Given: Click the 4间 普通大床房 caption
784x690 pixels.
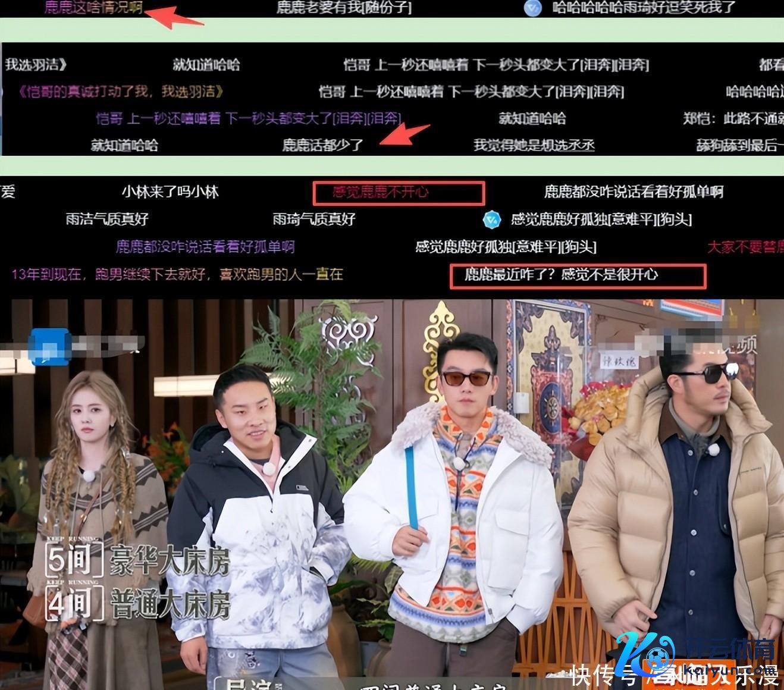Looking at the screenshot, I should point(138,605).
